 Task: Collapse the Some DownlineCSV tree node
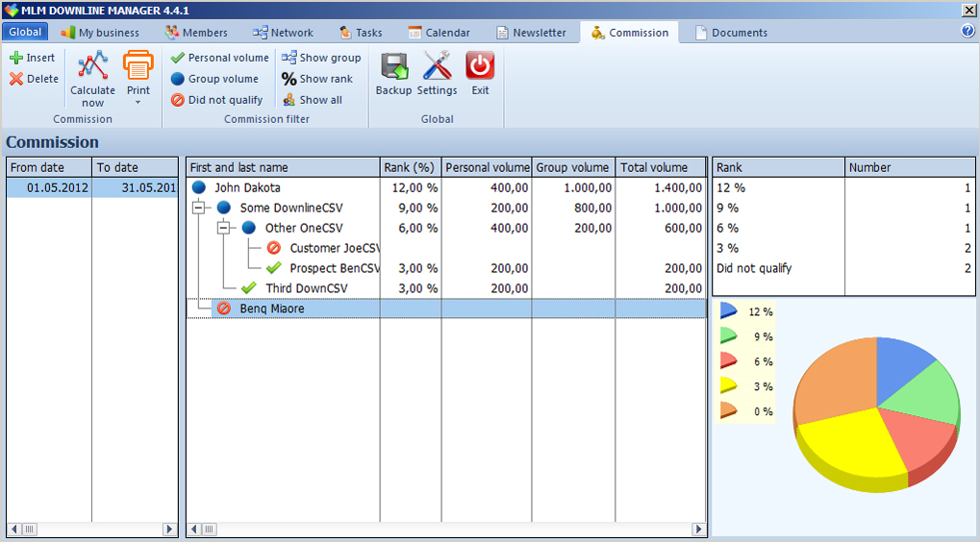click(x=199, y=208)
